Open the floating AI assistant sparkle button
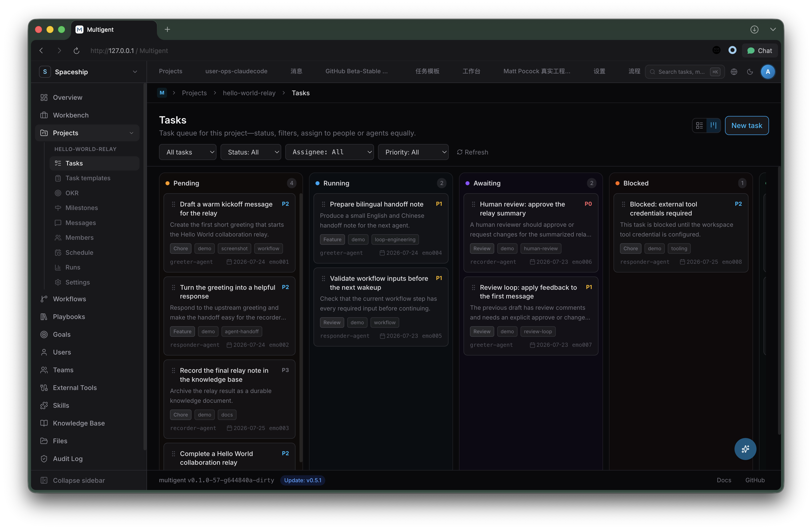Screen dimensions: 812x530 coord(745,449)
